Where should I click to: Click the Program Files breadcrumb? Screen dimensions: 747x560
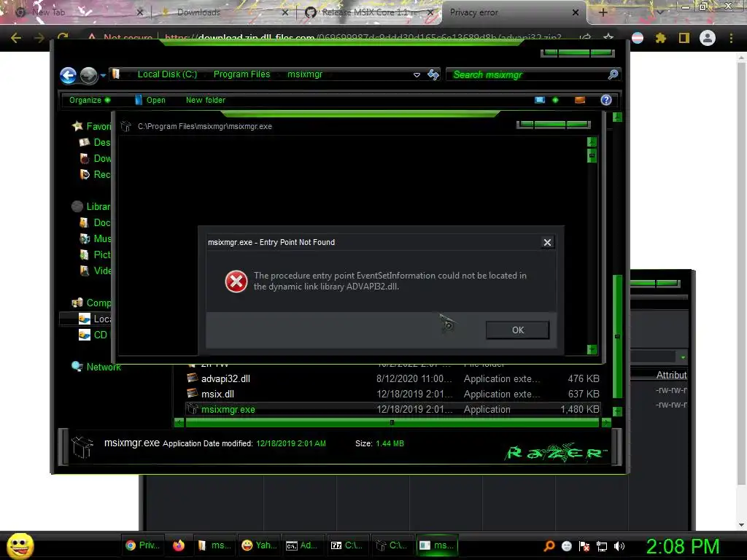(x=241, y=74)
